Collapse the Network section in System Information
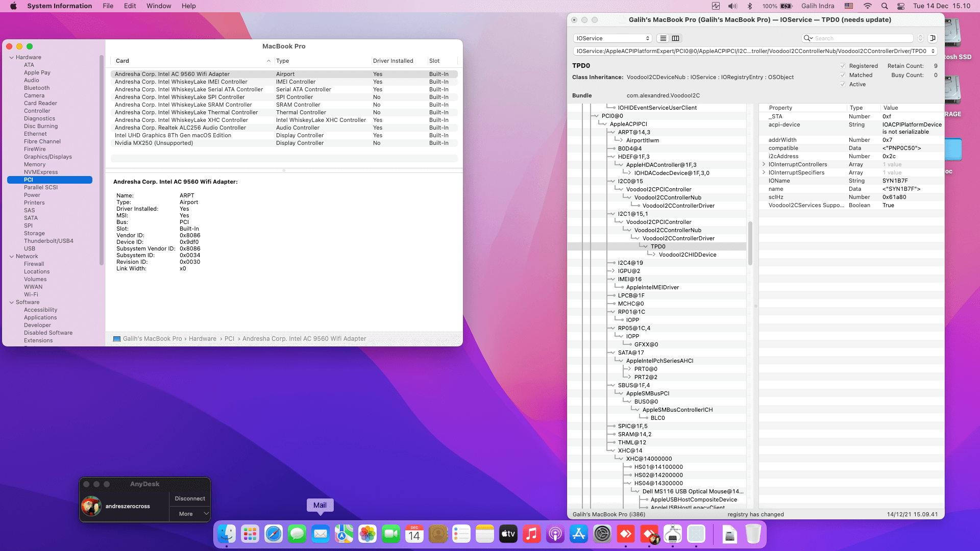 pyautogui.click(x=11, y=256)
